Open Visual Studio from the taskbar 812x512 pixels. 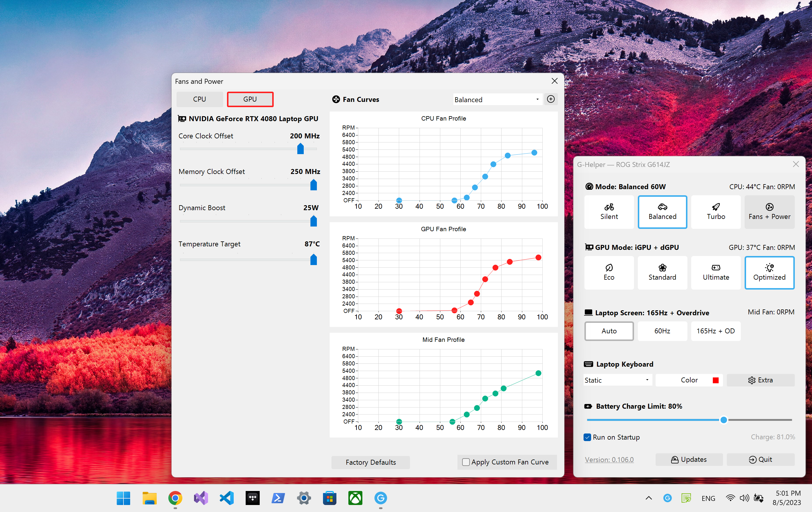tap(201, 498)
